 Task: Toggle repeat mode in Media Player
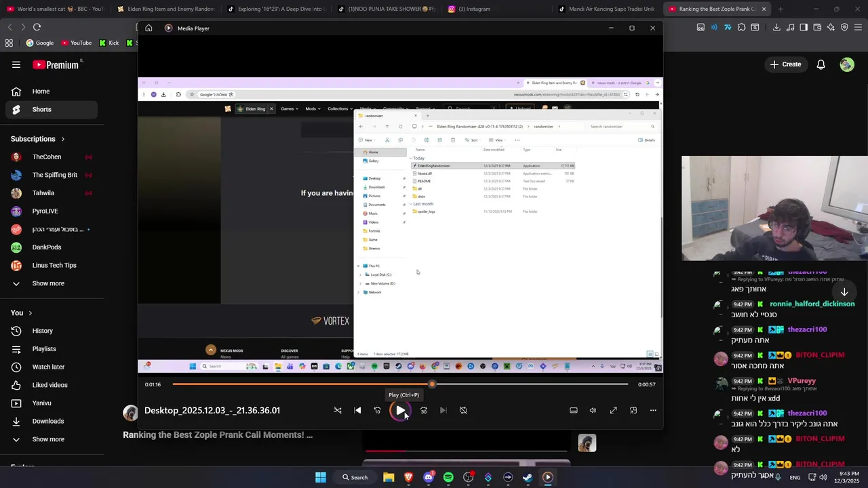(463, 410)
